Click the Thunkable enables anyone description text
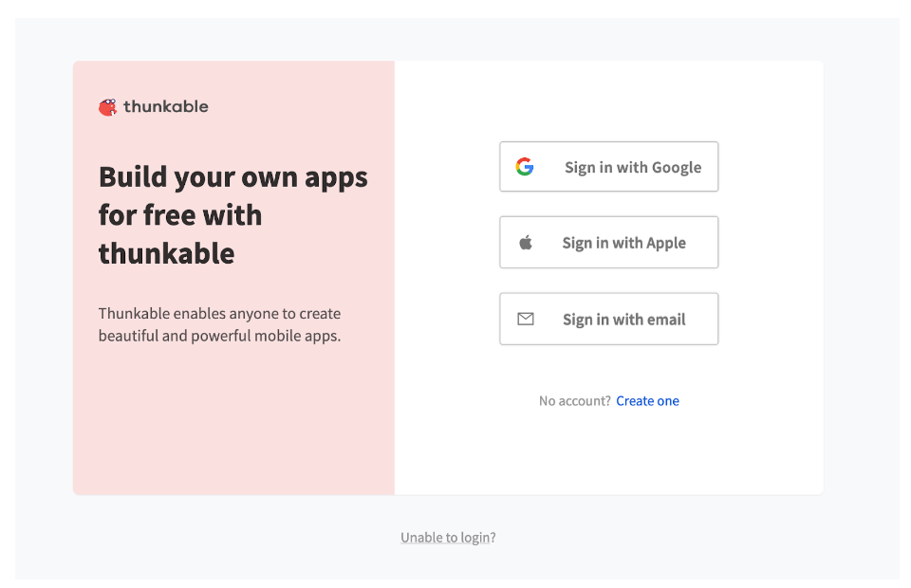 click(219, 324)
